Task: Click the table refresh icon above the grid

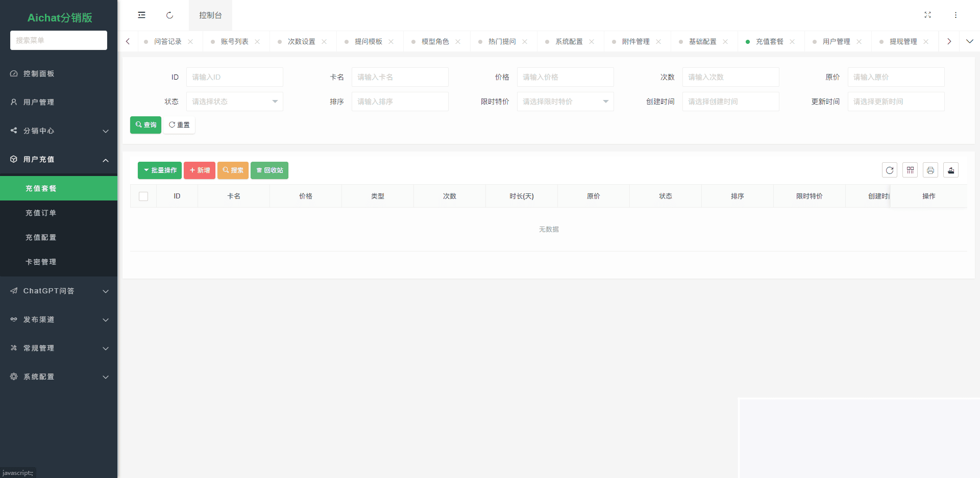Action: click(x=890, y=170)
